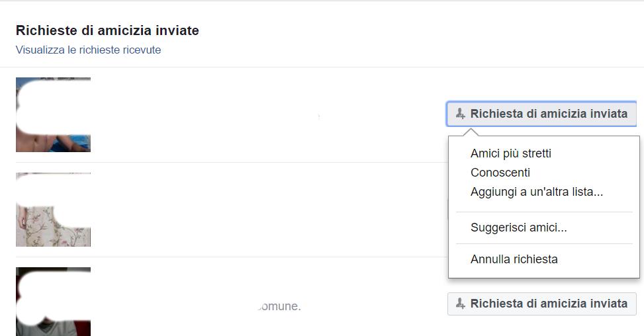Pick 'Aggiungi a un'altra lista...' menu entry
644x336 pixels.
(x=536, y=192)
